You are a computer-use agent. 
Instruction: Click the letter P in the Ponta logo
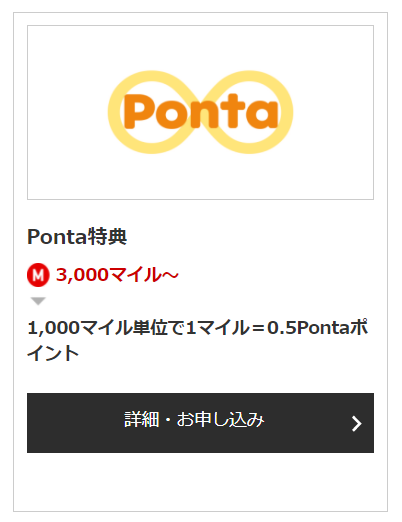click(x=138, y=112)
